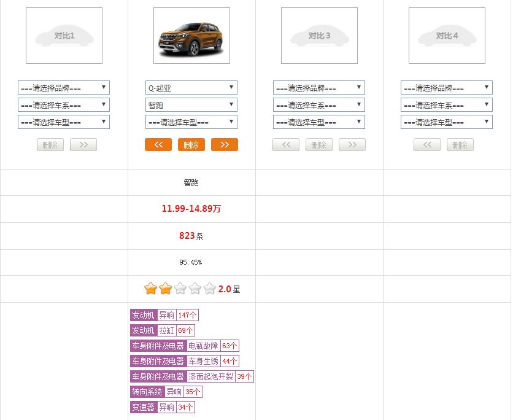Click the 69个 count tag
513x420 pixels.
coord(185,330)
